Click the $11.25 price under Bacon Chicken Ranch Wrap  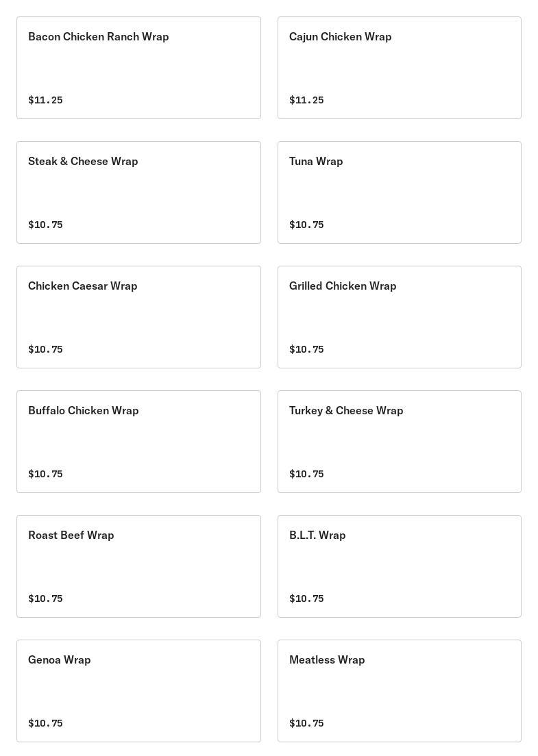(45, 100)
